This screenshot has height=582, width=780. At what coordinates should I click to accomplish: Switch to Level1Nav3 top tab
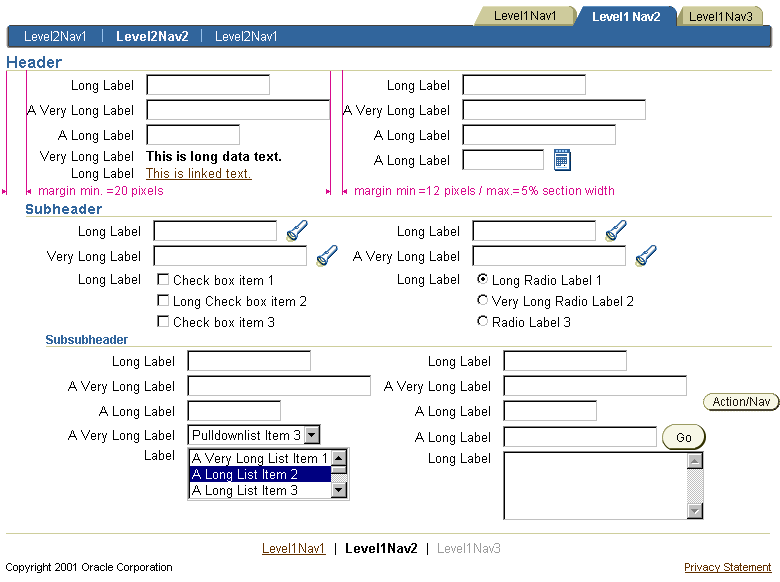click(720, 16)
